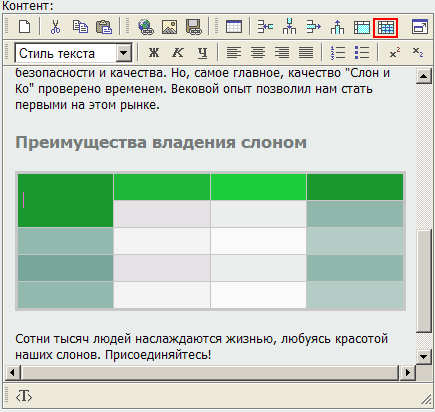This screenshot has width=435, height=412.
Task: Maximize the editor with the fullscreen icon
Action: click(x=420, y=27)
